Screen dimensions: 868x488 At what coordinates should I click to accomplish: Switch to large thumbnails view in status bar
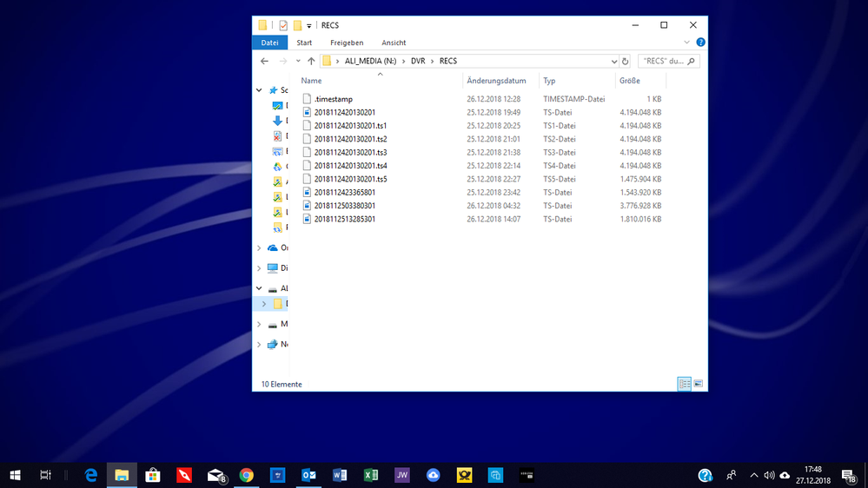click(698, 384)
